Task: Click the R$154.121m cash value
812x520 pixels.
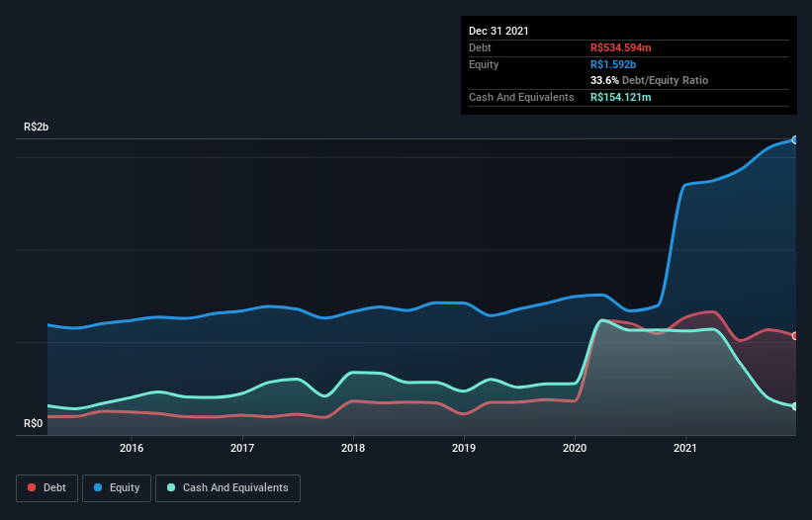Action: coord(621,97)
